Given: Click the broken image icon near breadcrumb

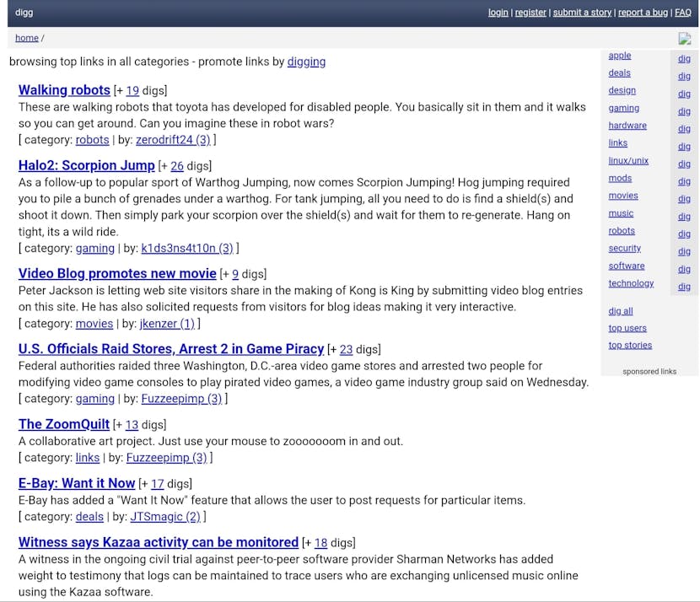Looking at the screenshot, I should [684, 39].
